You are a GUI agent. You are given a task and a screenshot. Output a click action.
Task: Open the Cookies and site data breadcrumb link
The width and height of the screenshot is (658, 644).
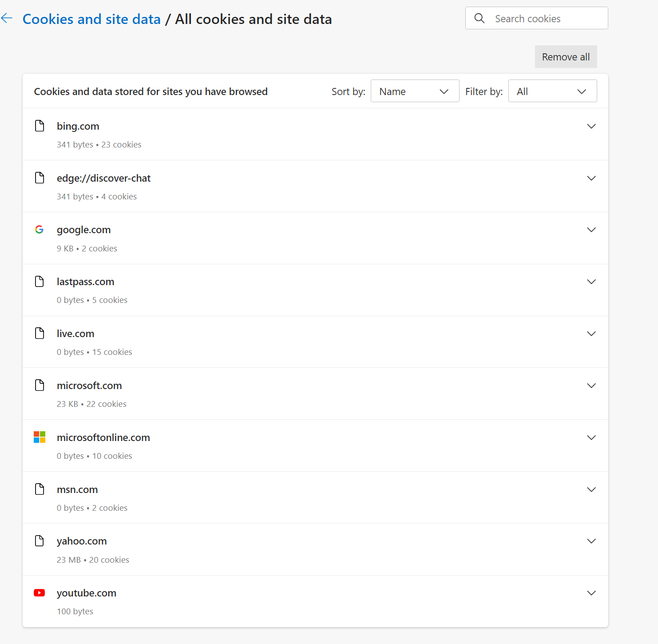(x=91, y=19)
